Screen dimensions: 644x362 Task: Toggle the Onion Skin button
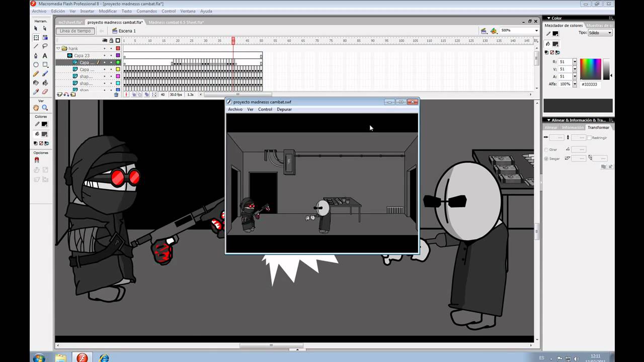(134, 95)
